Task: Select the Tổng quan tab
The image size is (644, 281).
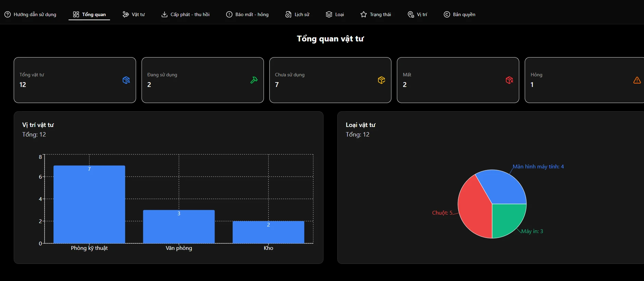Action: click(89, 14)
